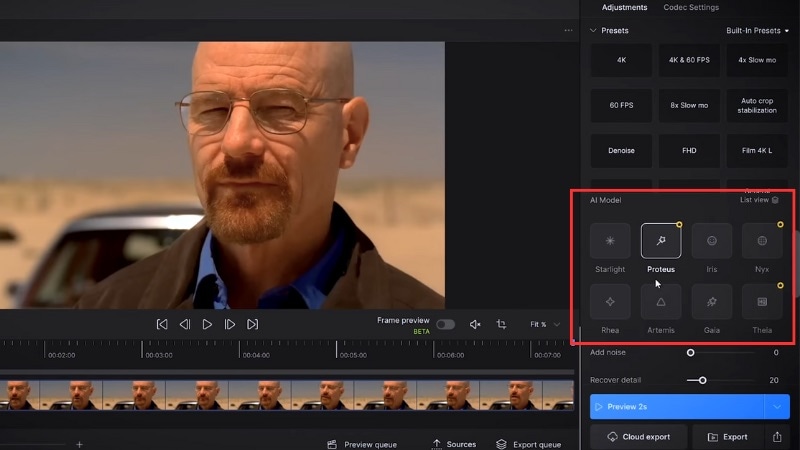Step back one frame
The height and width of the screenshot is (450, 800).
coord(185,324)
